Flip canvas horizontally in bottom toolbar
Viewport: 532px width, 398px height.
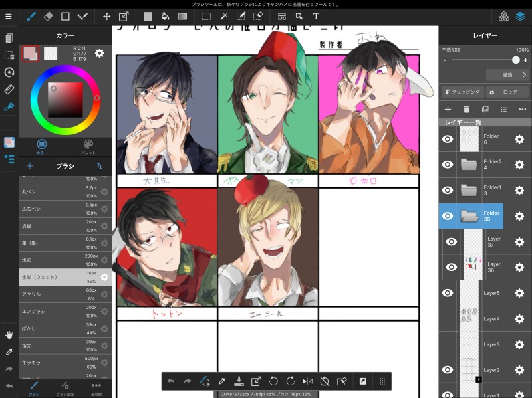307,381
